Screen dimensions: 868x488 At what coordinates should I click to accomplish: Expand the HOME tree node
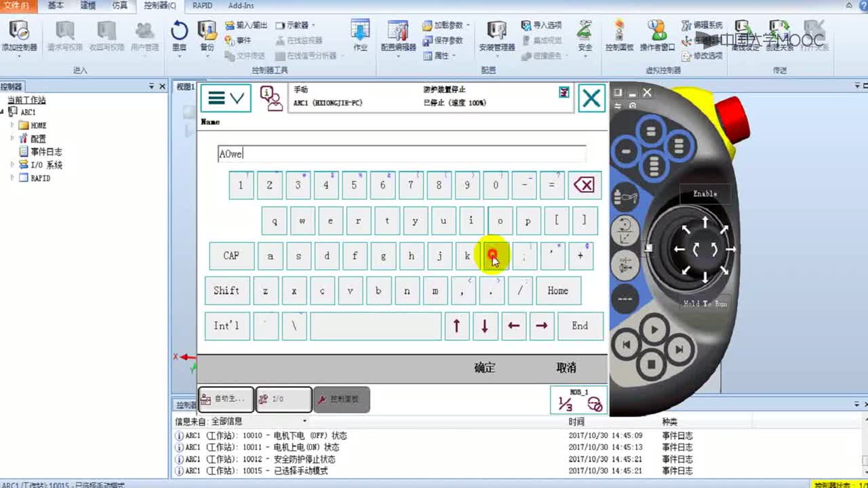pyautogui.click(x=12, y=125)
